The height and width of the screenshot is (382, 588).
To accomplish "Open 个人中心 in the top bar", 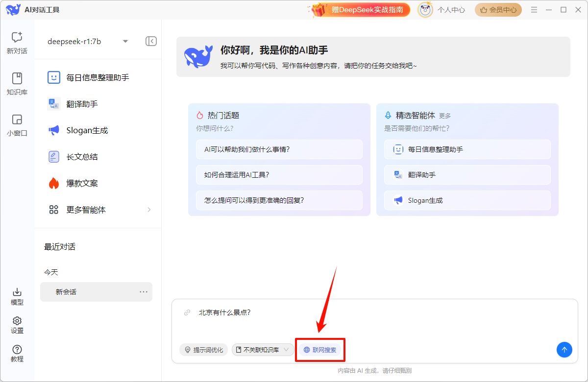I will pyautogui.click(x=451, y=9).
